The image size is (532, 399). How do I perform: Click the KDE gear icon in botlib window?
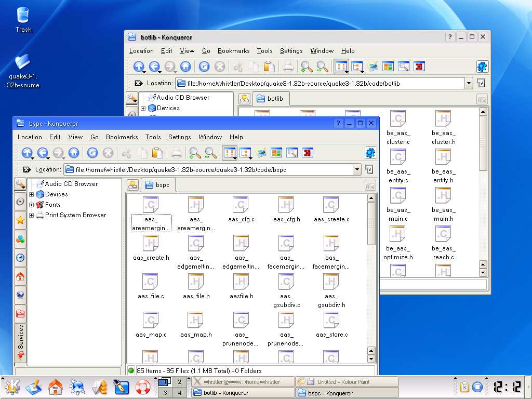(482, 66)
